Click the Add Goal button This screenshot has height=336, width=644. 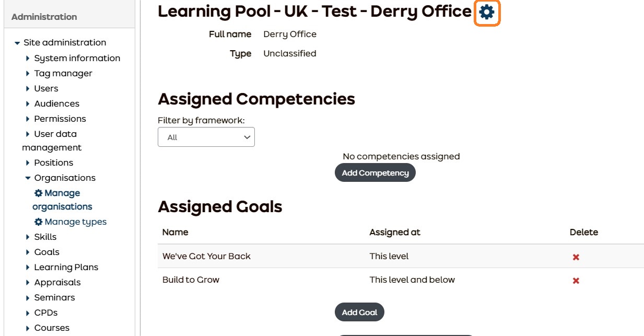[x=359, y=312]
